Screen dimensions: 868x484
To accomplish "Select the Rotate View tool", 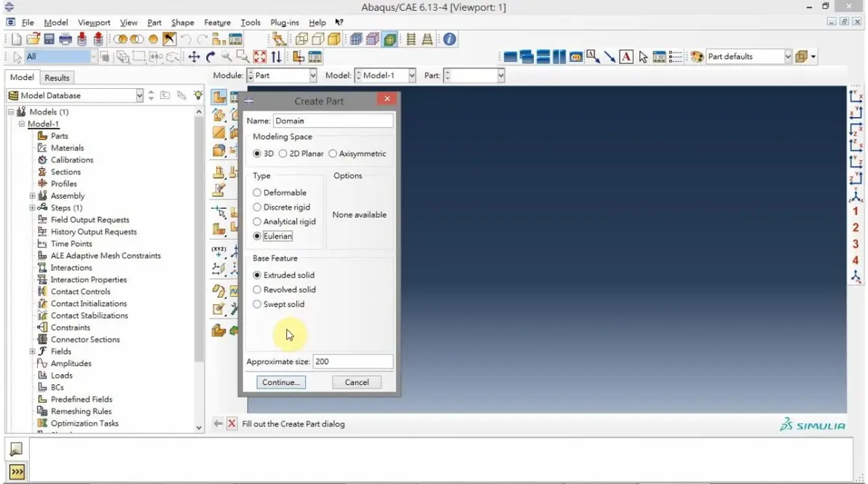I will [210, 57].
